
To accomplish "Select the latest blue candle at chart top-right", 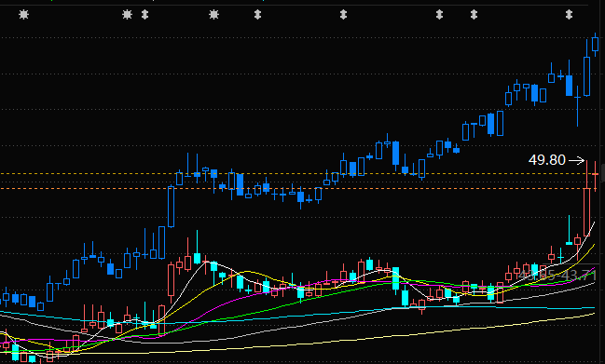I will point(596,44).
